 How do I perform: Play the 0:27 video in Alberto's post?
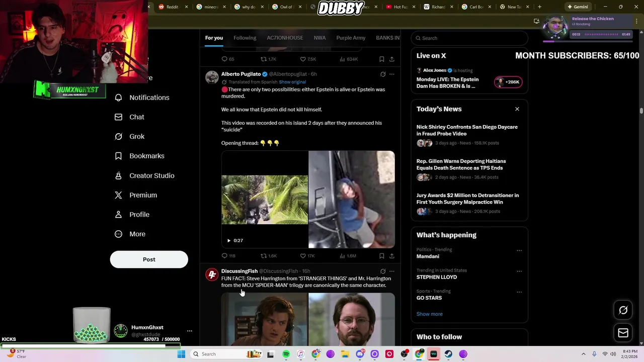(228, 241)
